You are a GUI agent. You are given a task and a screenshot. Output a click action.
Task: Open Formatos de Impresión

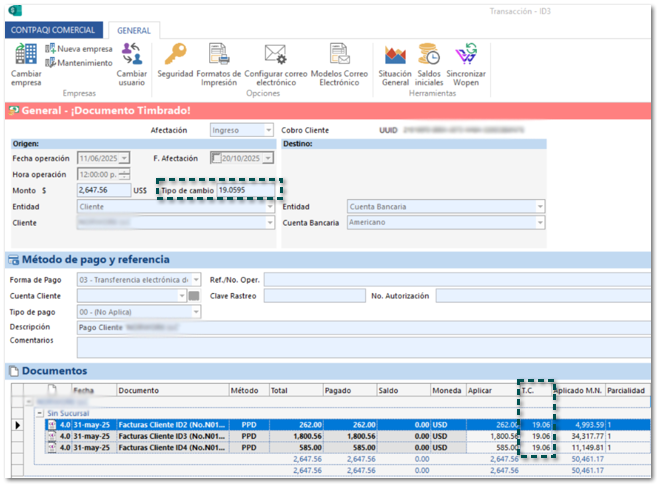click(218, 55)
